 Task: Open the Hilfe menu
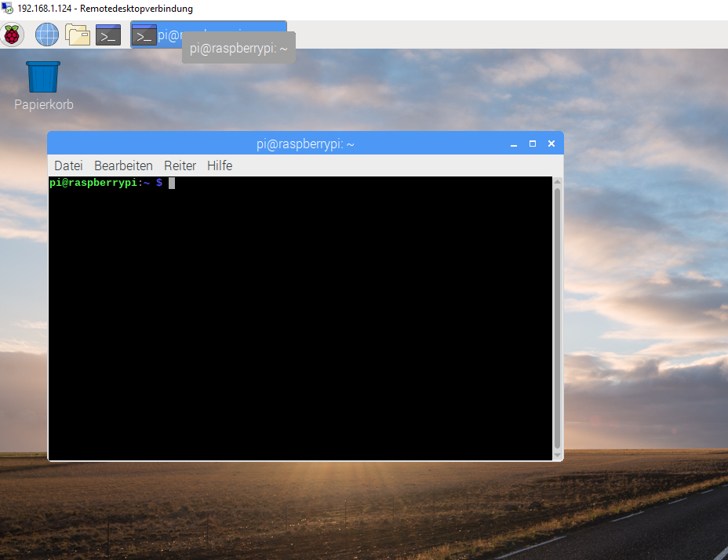click(x=220, y=165)
